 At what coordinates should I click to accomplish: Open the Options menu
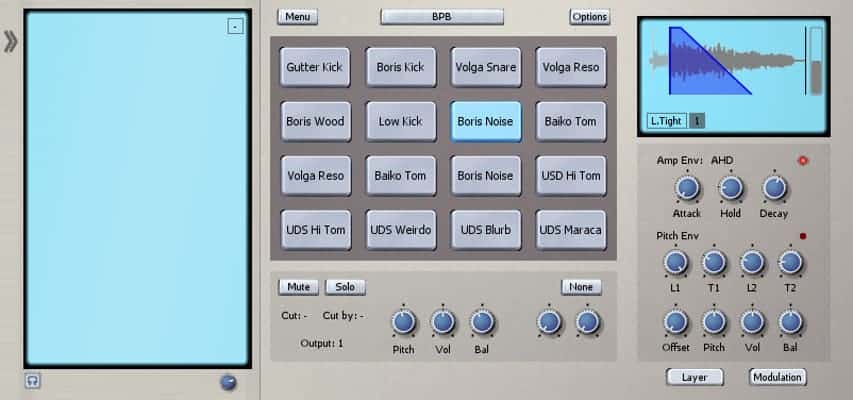[589, 17]
